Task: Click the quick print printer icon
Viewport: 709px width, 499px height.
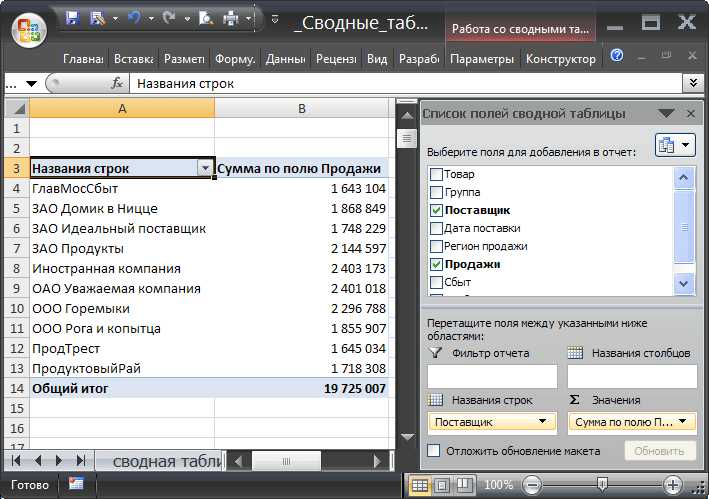Action: [232, 19]
